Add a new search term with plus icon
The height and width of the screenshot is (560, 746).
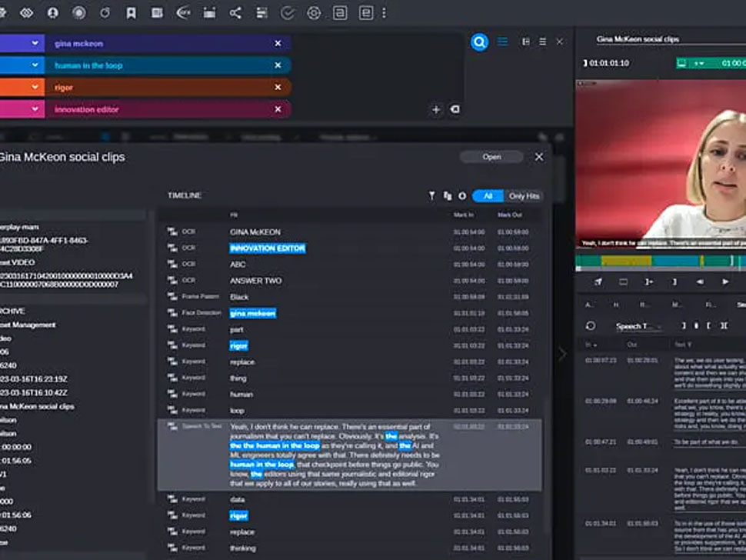(436, 109)
